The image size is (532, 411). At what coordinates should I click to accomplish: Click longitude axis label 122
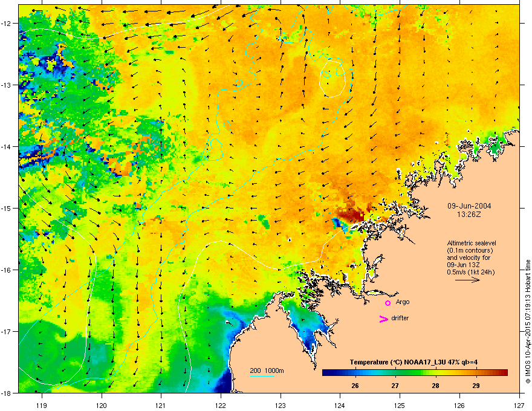pyautogui.click(x=221, y=405)
